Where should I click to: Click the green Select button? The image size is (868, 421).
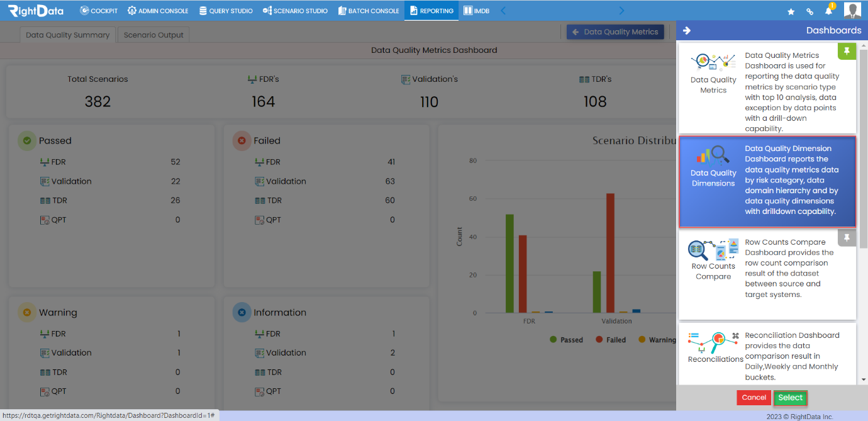tap(790, 398)
